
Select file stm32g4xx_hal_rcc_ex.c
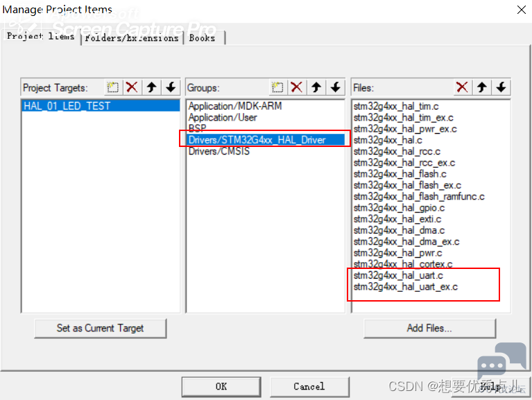click(404, 163)
